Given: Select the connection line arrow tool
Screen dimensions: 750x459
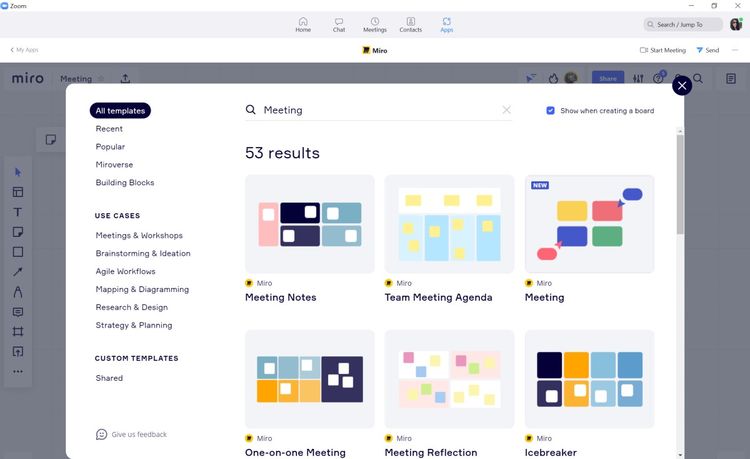Looking at the screenshot, I should click(x=18, y=272).
